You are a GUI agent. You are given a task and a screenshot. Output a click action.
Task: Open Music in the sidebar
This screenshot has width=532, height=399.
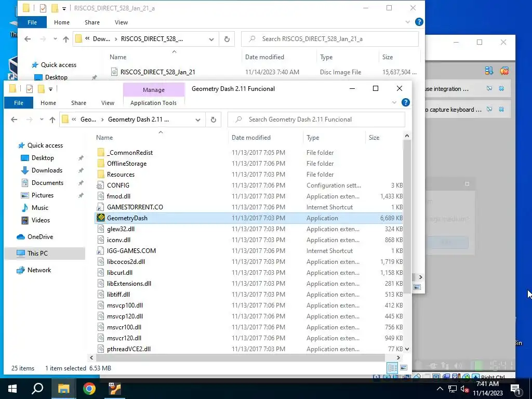[39, 208]
